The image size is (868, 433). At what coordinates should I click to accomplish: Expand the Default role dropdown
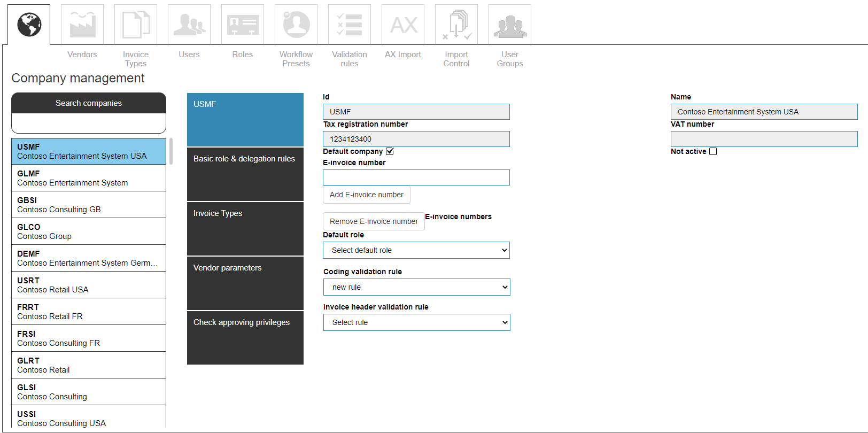[416, 250]
